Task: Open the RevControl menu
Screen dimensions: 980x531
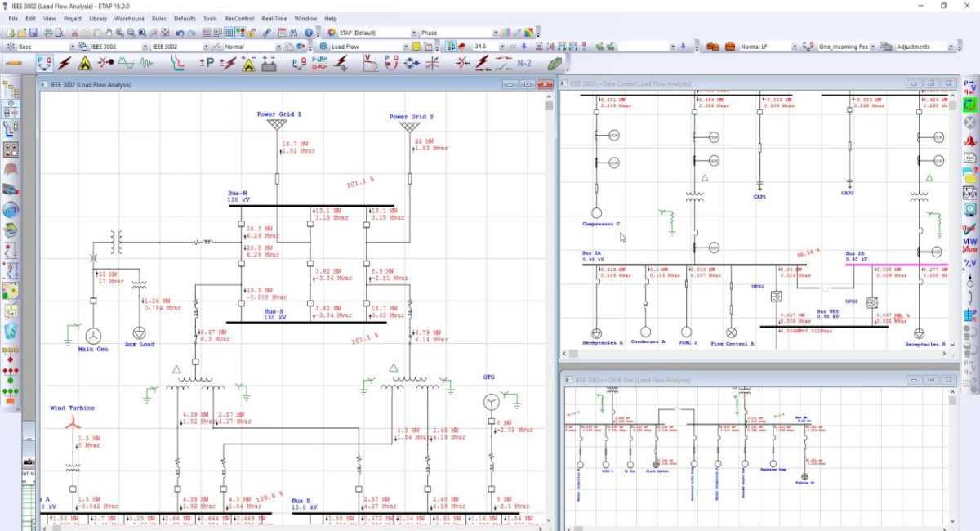Action: coord(239,18)
